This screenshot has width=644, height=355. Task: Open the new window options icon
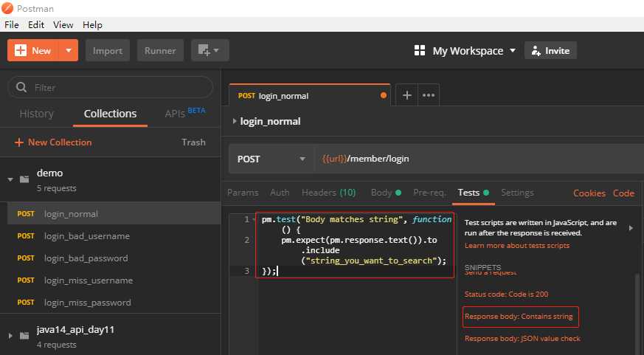(x=210, y=50)
